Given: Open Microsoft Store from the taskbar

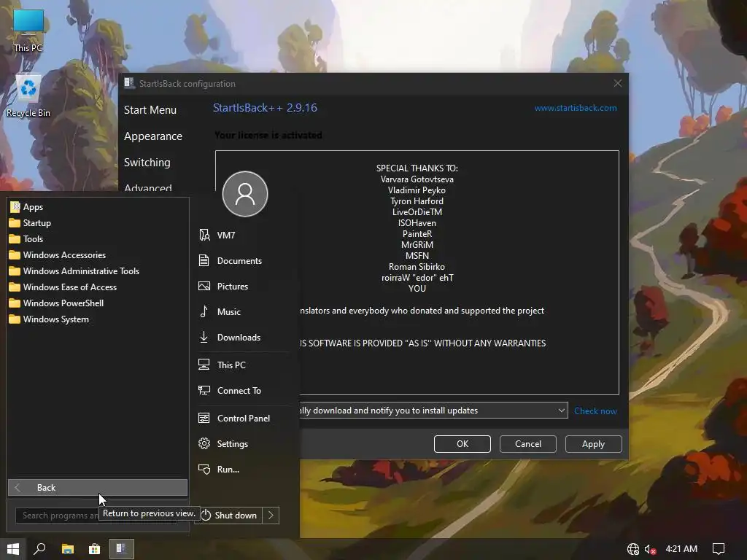Looking at the screenshot, I should pyautogui.click(x=95, y=549).
